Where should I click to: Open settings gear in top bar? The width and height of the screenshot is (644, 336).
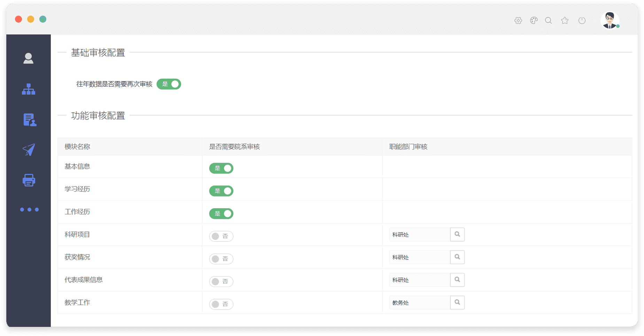tap(518, 21)
